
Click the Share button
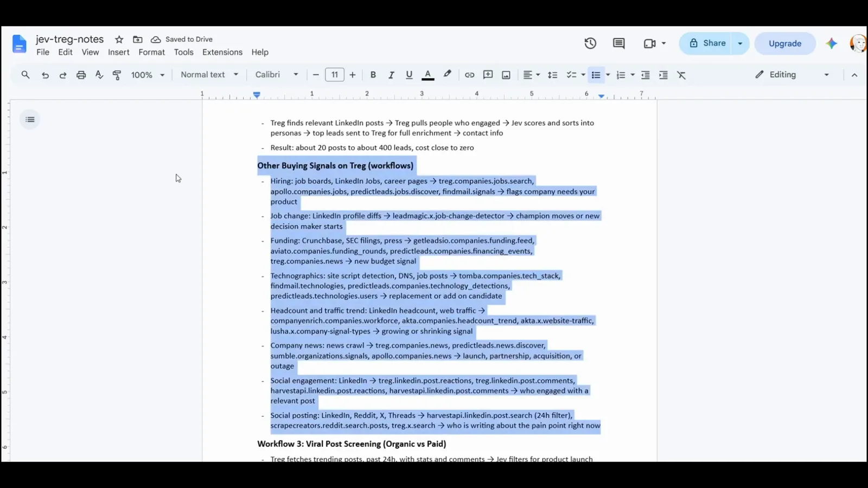(706, 43)
